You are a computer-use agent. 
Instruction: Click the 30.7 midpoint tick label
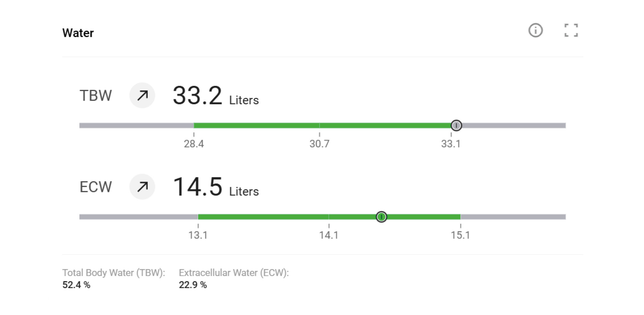point(319,144)
